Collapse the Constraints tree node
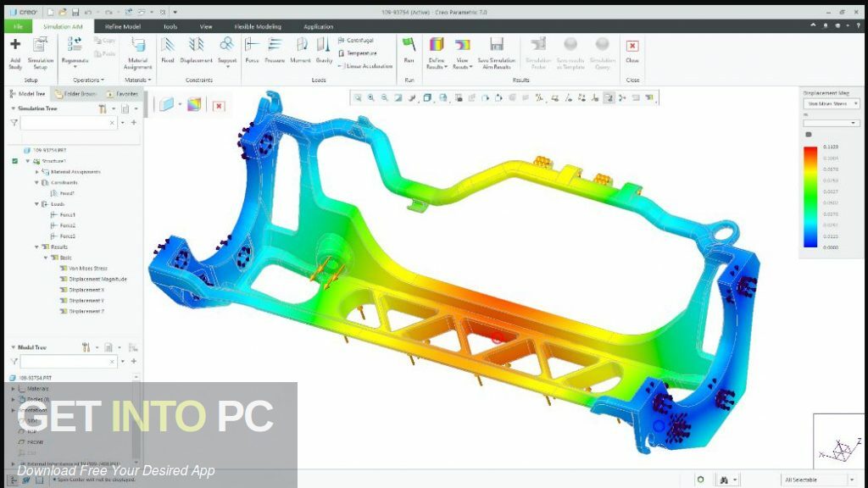 37,183
